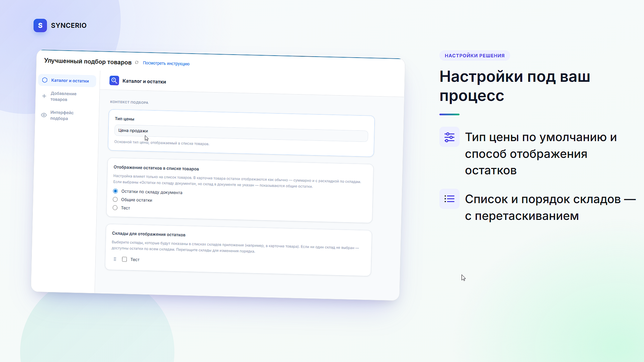Click the refresh icon beside the page title

tap(137, 63)
